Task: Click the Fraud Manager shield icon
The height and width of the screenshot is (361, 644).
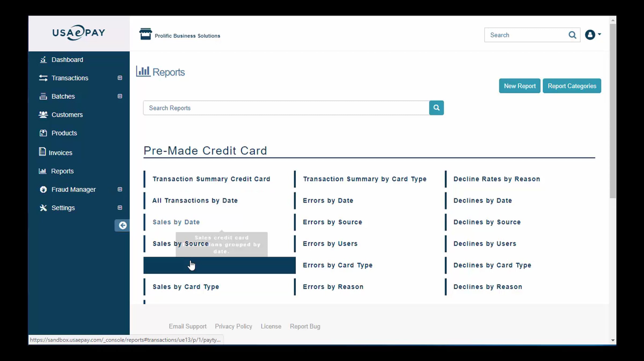Action: 43,189
